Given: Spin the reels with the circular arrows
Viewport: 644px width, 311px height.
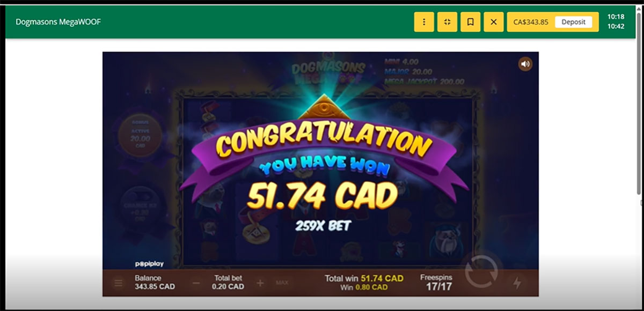Looking at the screenshot, I should [481, 272].
